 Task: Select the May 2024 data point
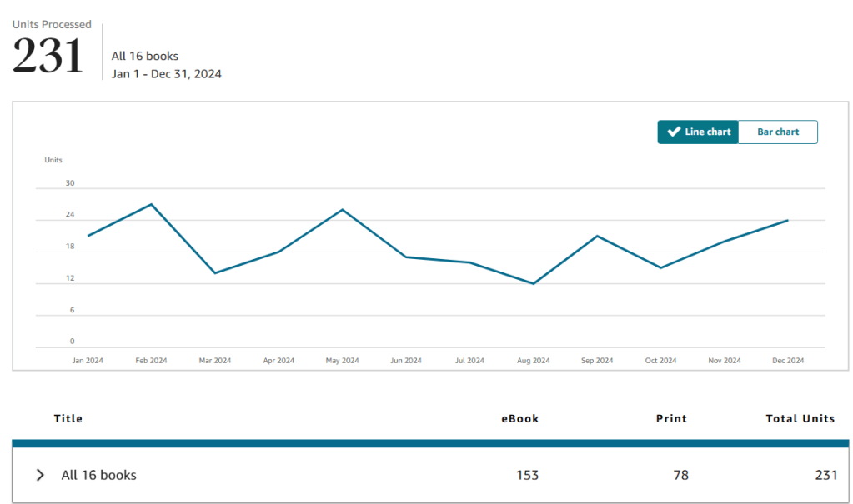[342, 209]
